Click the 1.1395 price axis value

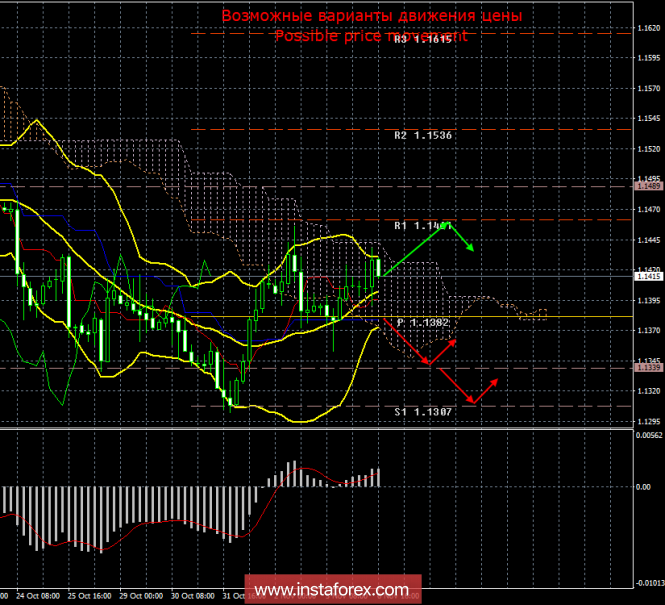[649, 301]
